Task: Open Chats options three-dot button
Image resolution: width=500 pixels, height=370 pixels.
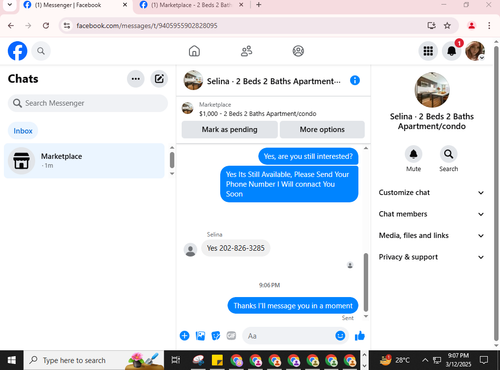Action: [136, 79]
